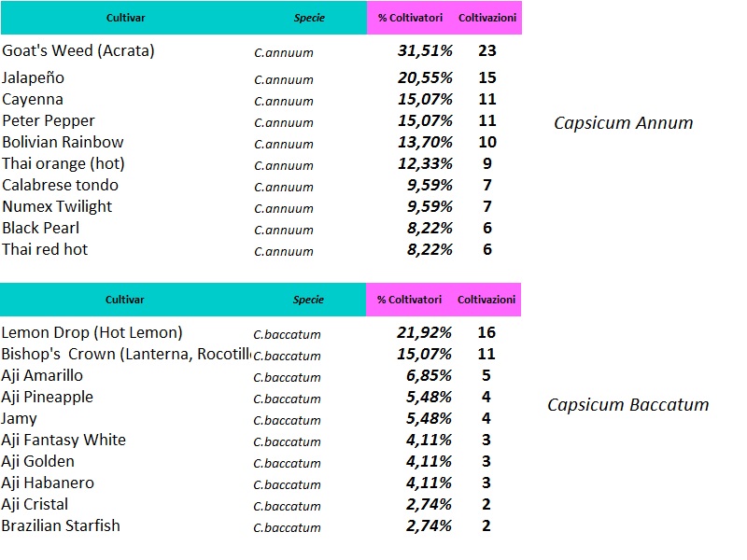Select top % Coltivatori header cell
The height and width of the screenshot is (560, 747).
(x=410, y=18)
